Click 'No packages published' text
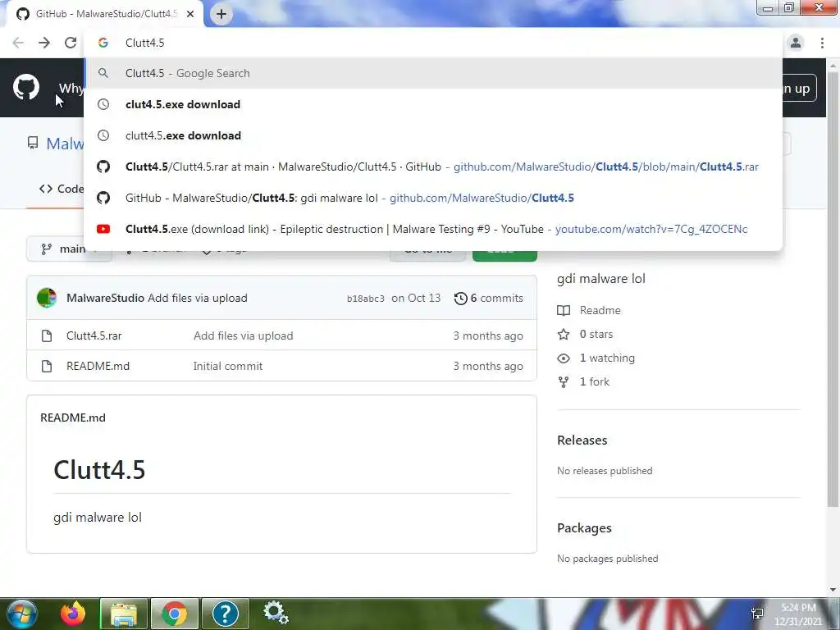The image size is (840, 630). click(x=608, y=558)
